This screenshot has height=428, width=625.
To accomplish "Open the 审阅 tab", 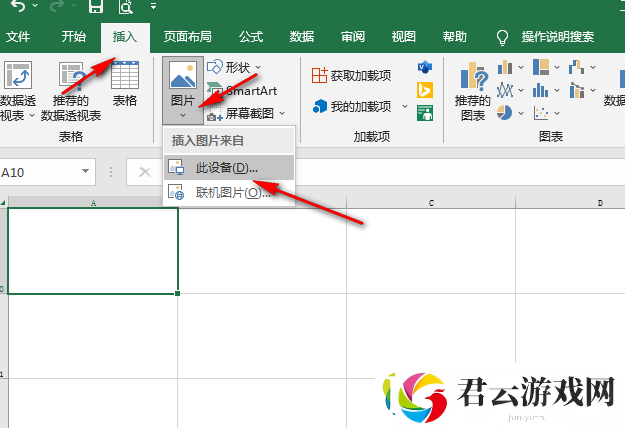I will [353, 37].
